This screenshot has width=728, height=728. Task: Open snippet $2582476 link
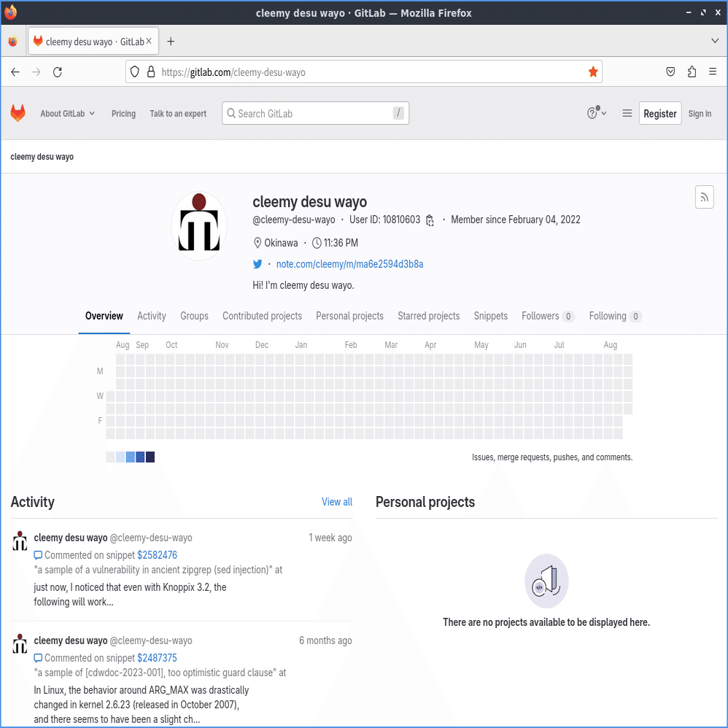tap(157, 555)
